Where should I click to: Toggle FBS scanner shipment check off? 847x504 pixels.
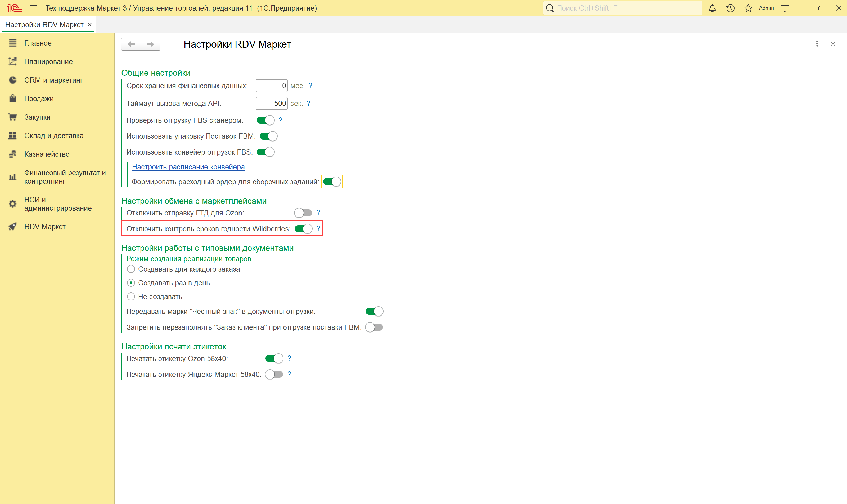click(x=265, y=120)
